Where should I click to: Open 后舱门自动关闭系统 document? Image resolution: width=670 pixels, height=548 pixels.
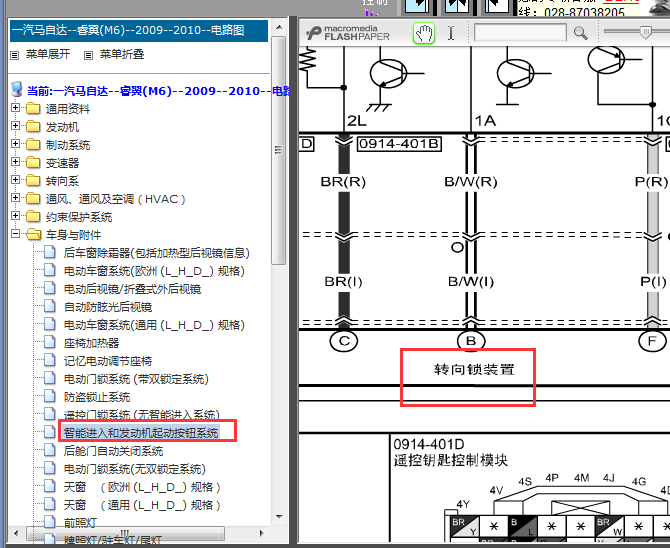pyautogui.click(x=113, y=451)
